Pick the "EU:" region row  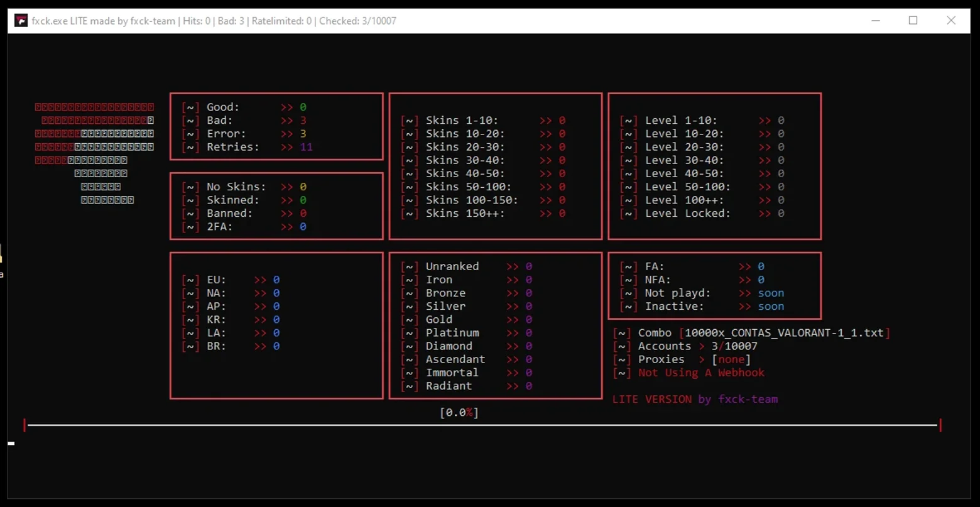[x=231, y=280]
